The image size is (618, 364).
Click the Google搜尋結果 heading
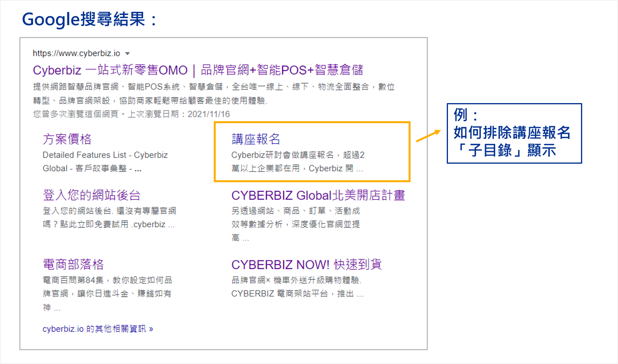point(89,19)
